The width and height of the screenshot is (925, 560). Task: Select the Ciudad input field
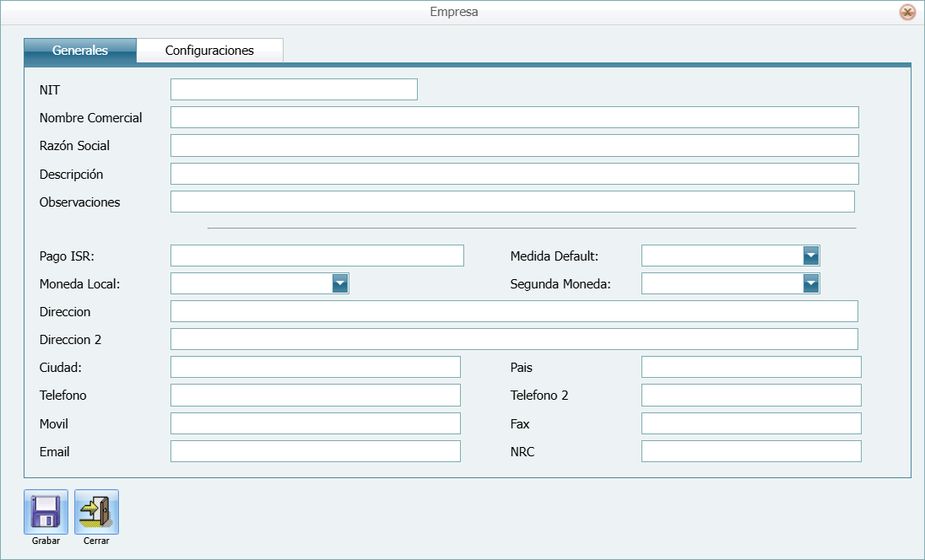click(315, 367)
